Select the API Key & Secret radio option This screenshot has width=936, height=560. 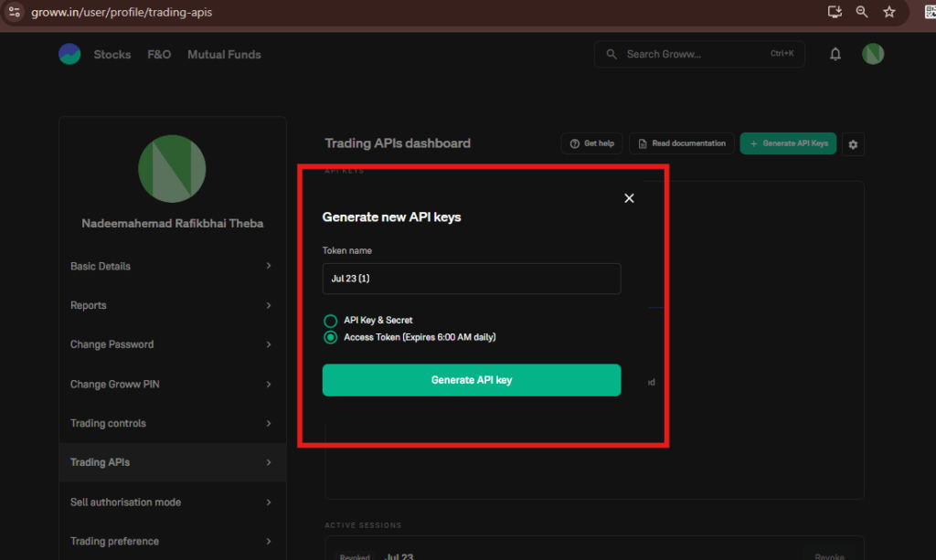pos(330,321)
